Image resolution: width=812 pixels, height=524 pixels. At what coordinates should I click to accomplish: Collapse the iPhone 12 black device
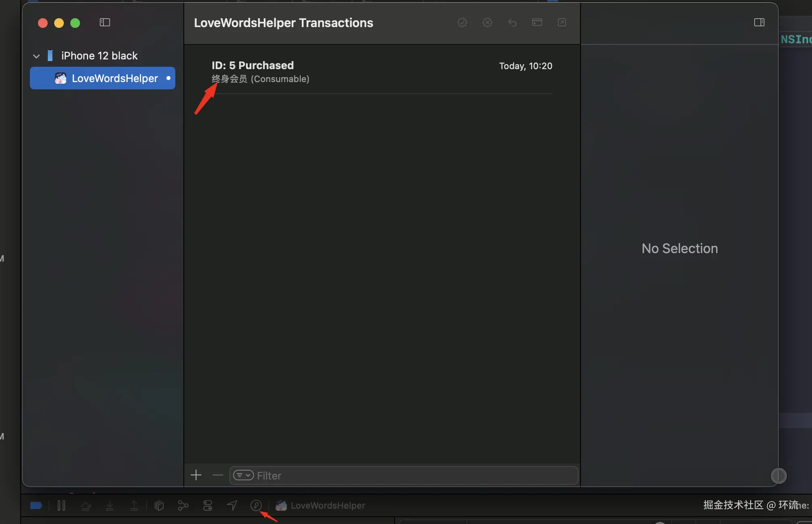coord(36,56)
